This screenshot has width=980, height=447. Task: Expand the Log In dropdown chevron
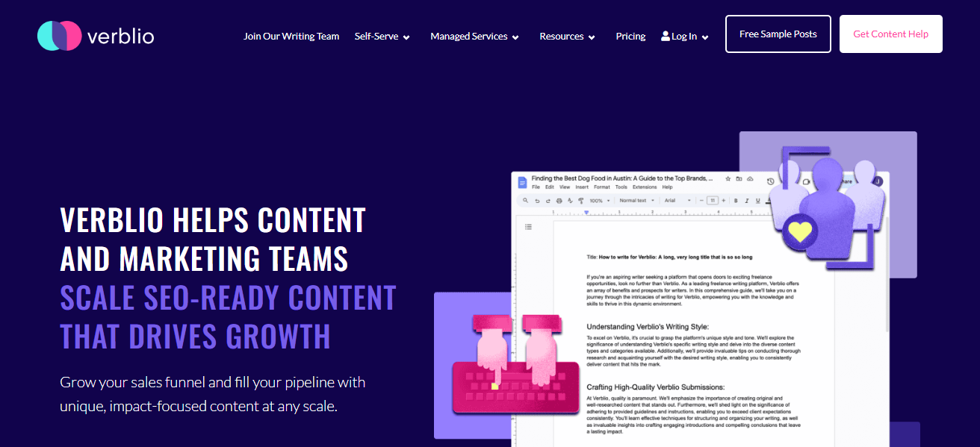click(x=705, y=37)
